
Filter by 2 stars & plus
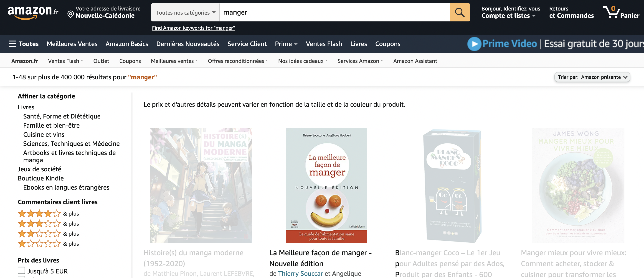click(x=48, y=234)
